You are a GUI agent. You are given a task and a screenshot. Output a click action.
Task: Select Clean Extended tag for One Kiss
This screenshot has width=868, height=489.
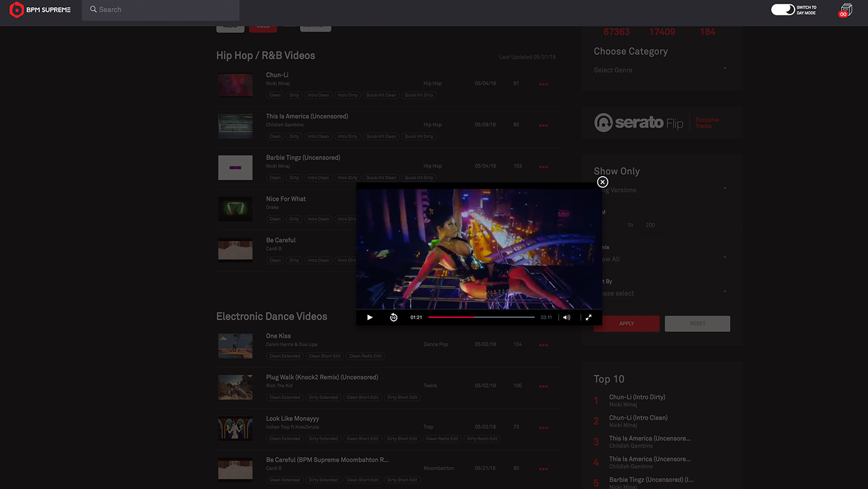pyautogui.click(x=285, y=356)
